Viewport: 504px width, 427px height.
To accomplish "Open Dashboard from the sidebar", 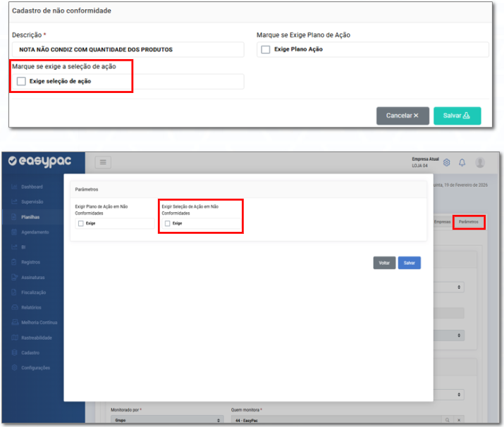I will pyautogui.click(x=32, y=187).
